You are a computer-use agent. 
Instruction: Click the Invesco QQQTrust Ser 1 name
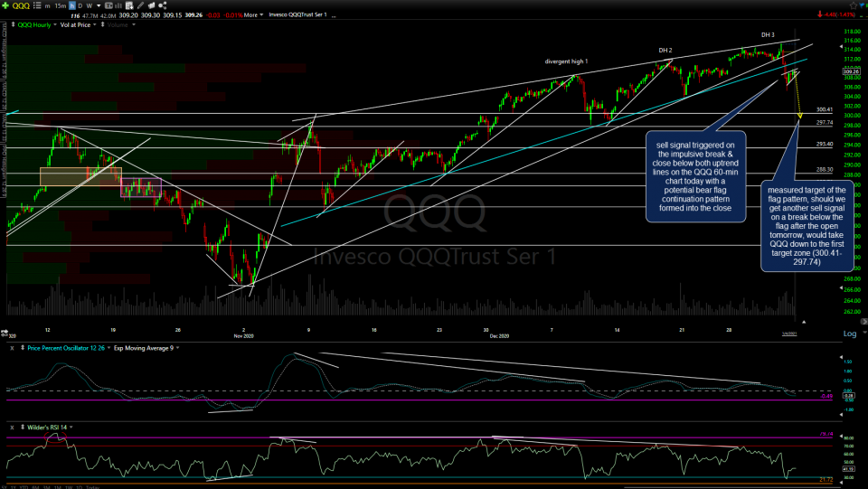297,15
